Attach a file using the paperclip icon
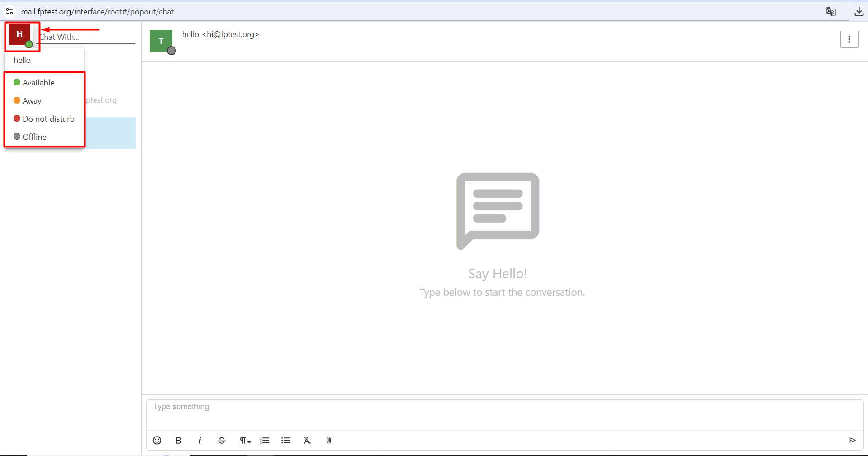Image resolution: width=868 pixels, height=456 pixels. (329, 440)
